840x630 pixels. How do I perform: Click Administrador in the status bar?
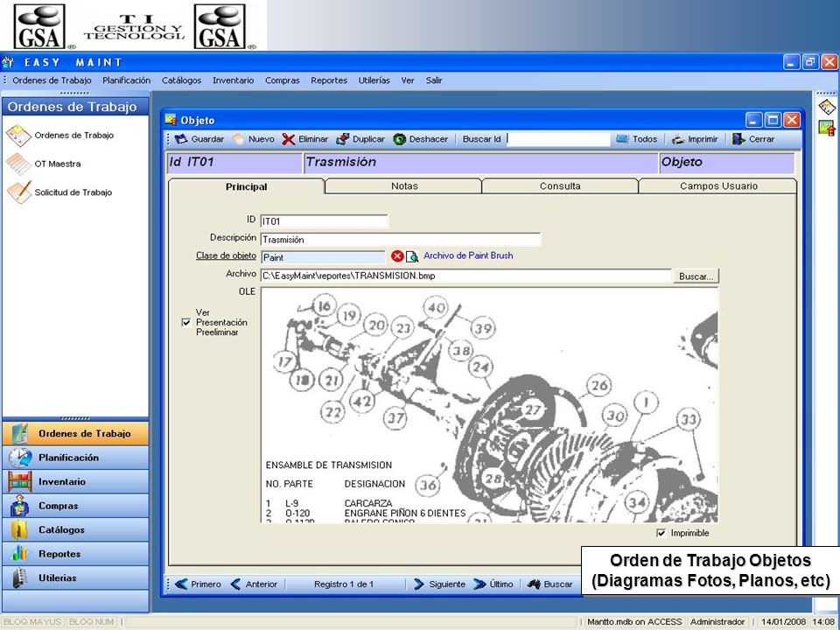717,622
